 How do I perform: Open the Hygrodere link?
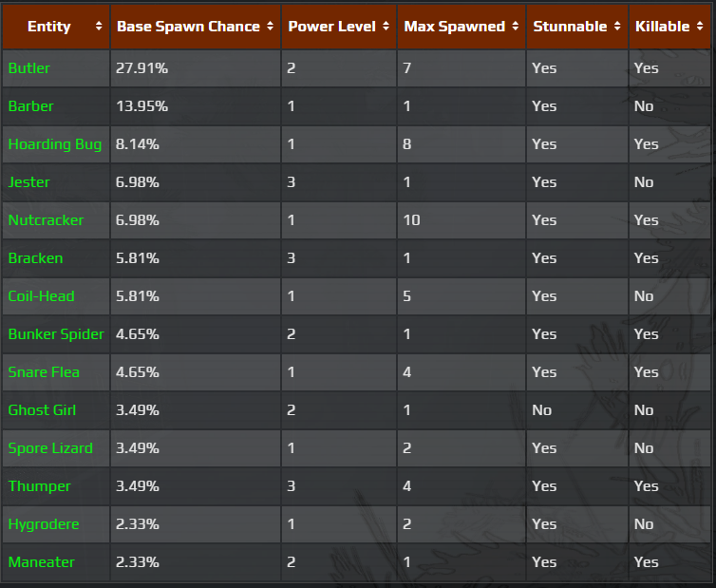click(44, 524)
